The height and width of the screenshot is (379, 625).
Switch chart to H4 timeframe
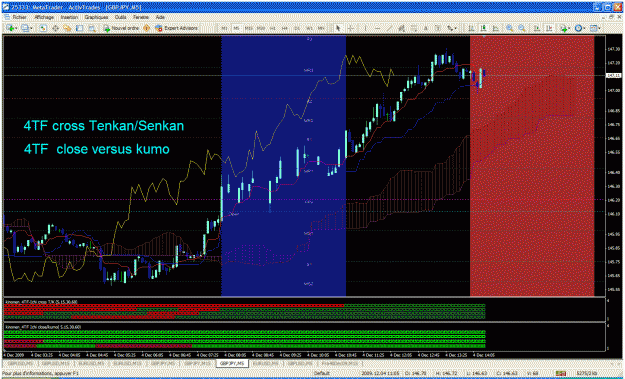point(285,28)
